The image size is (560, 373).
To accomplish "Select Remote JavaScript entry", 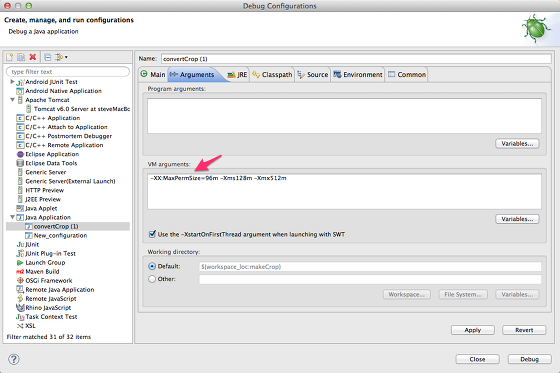I will pyautogui.click(x=51, y=299).
